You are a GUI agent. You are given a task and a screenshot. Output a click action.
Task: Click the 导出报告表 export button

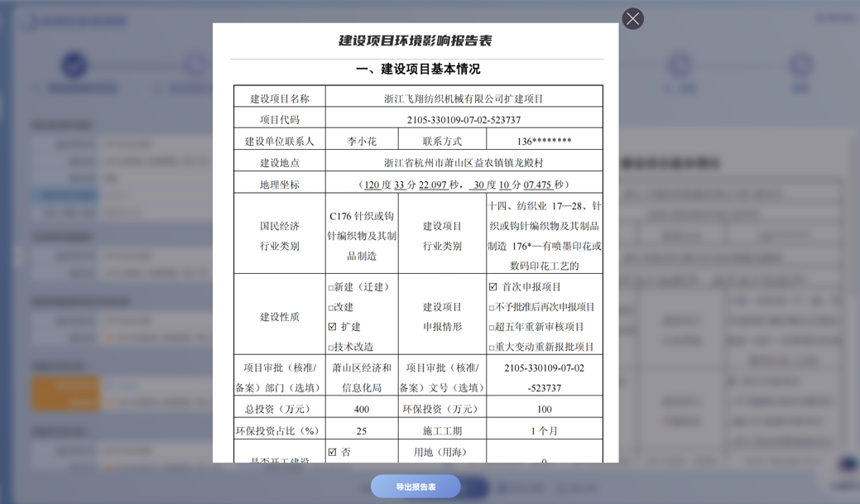tap(416, 487)
